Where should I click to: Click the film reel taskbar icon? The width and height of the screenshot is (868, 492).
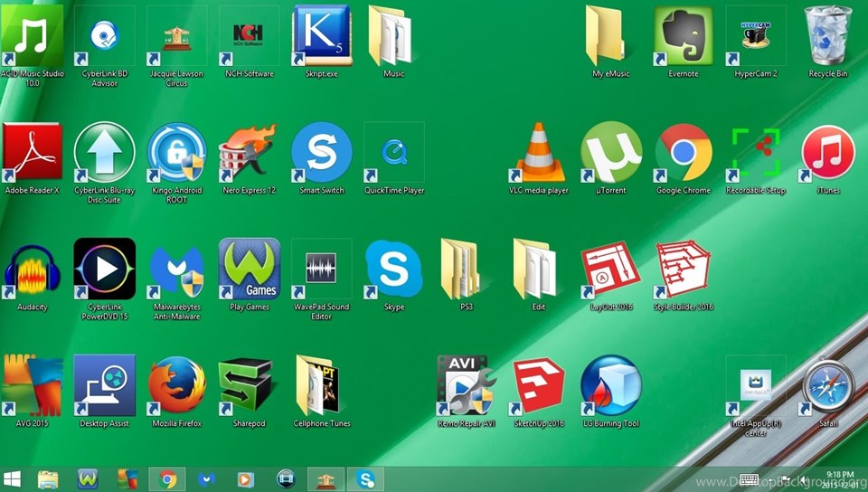(x=287, y=479)
